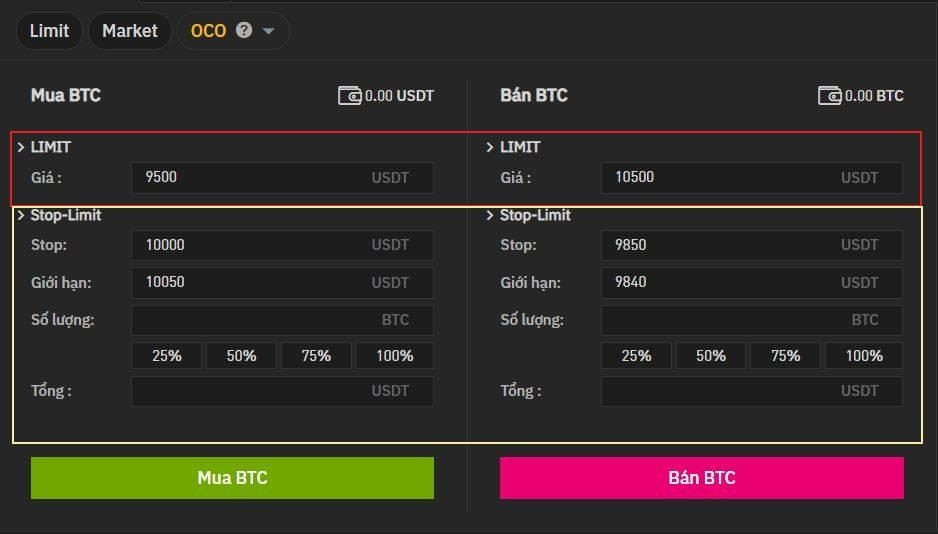The height and width of the screenshot is (534, 938).
Task: Click the buy Số lượng BTC input field
Action: pos(282,320)
